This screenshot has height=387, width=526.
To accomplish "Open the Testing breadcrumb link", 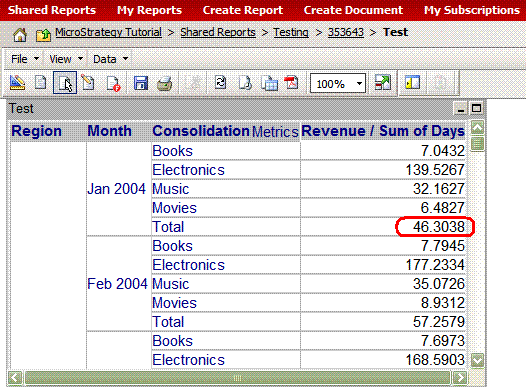I will pyautogui.click(x=291, y=32).
